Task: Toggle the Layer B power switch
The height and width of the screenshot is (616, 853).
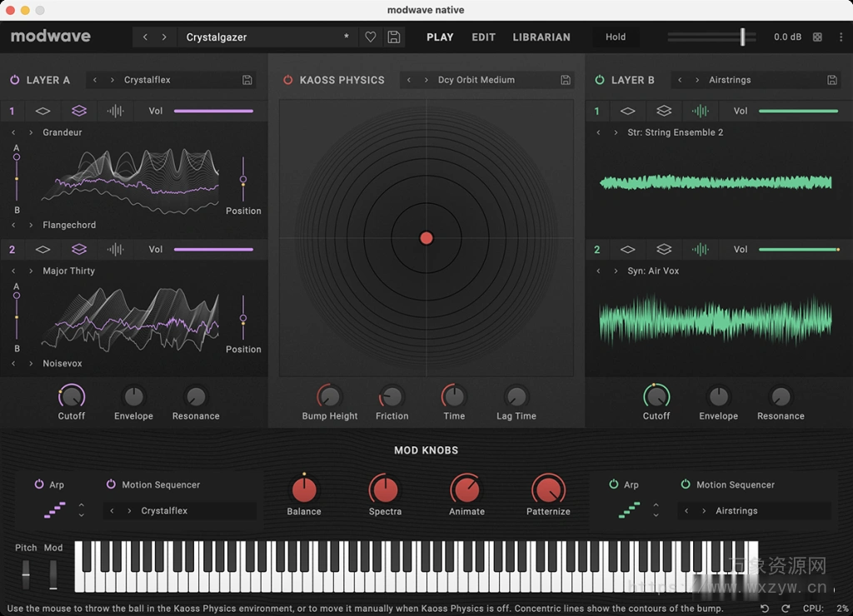Action: (601, 79)
